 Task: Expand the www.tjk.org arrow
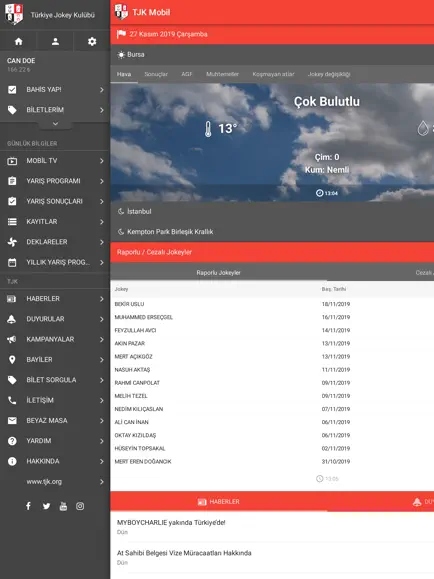[x=102, y=482]
